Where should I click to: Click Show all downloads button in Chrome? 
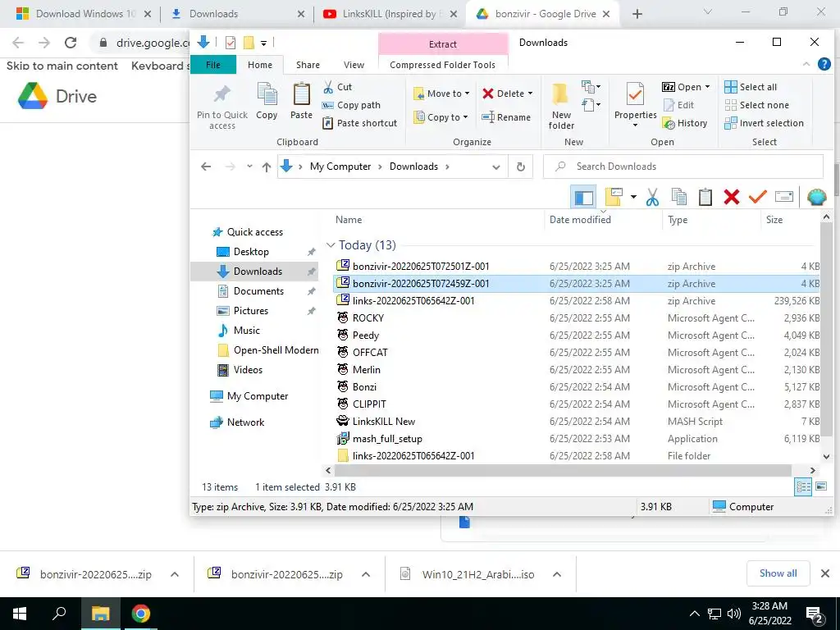click(778, 573)
